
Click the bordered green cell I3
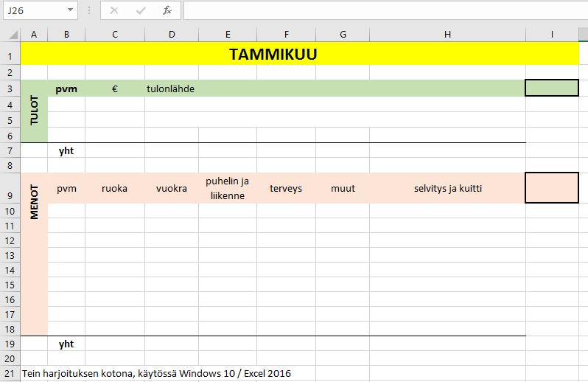click(x=552, y=88)
